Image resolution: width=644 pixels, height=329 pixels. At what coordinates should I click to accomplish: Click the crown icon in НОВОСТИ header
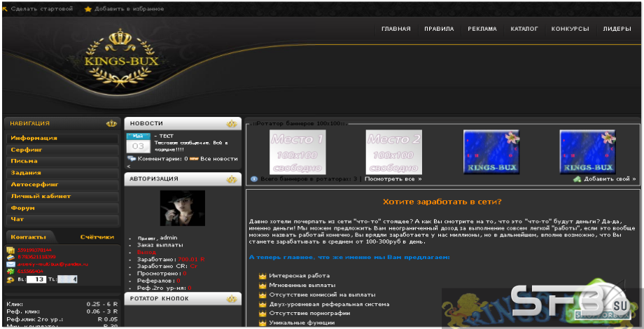tap(232, 124)
